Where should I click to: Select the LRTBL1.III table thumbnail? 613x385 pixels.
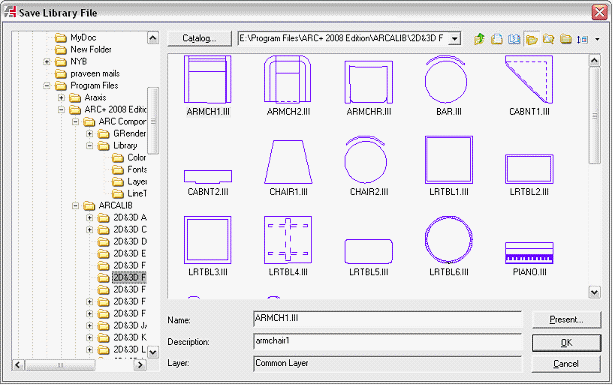tap(449, 159)
